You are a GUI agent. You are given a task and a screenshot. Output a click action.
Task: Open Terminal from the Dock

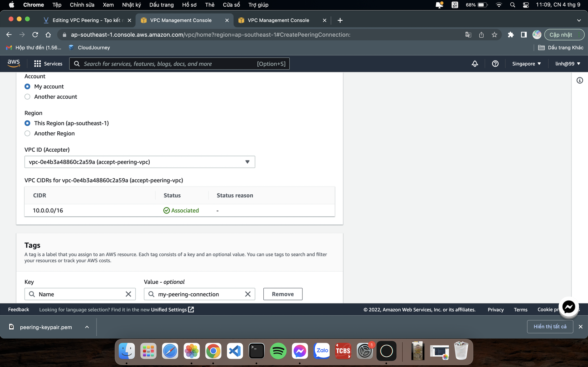coord(257,351)
